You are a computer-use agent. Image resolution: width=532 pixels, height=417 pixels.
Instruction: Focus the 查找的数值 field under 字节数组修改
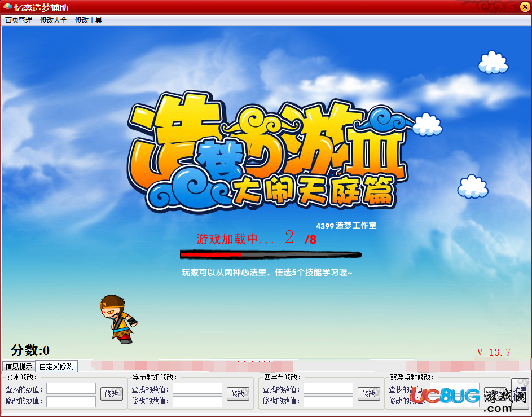(x=197, y=388)
